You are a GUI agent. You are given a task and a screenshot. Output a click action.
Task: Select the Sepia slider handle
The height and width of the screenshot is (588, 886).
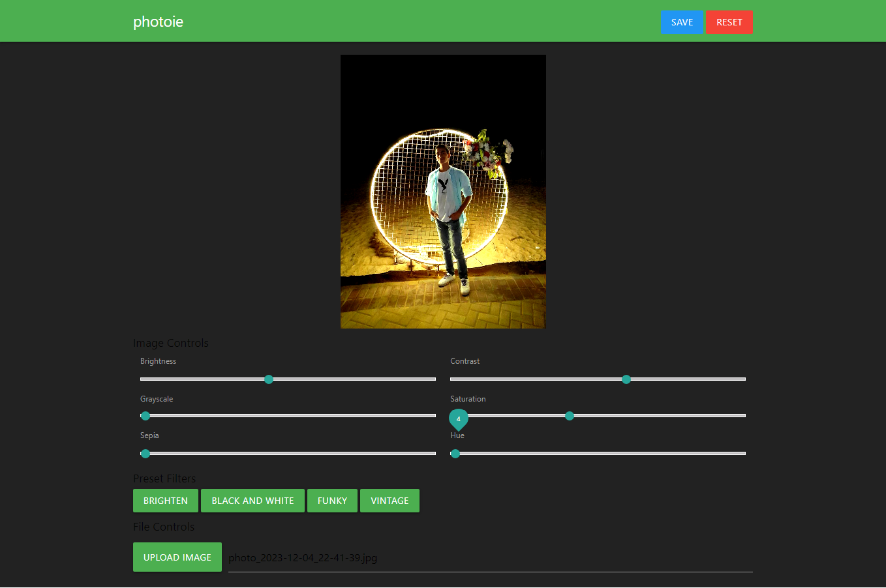(x=145, y=453)
